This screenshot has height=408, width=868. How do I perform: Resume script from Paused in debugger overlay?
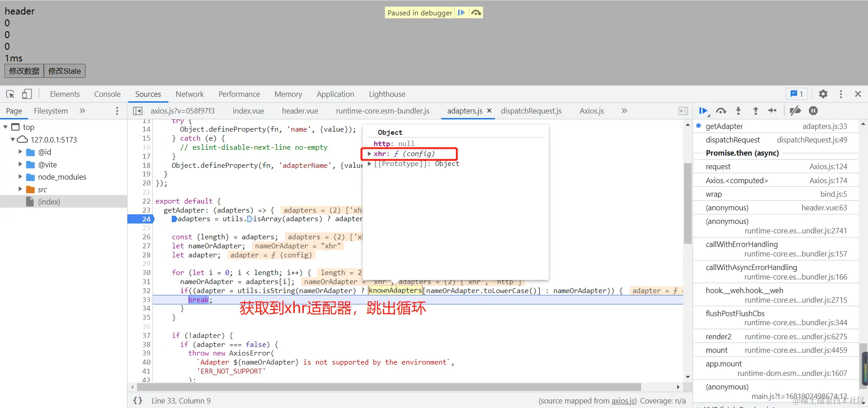[461, 13]
